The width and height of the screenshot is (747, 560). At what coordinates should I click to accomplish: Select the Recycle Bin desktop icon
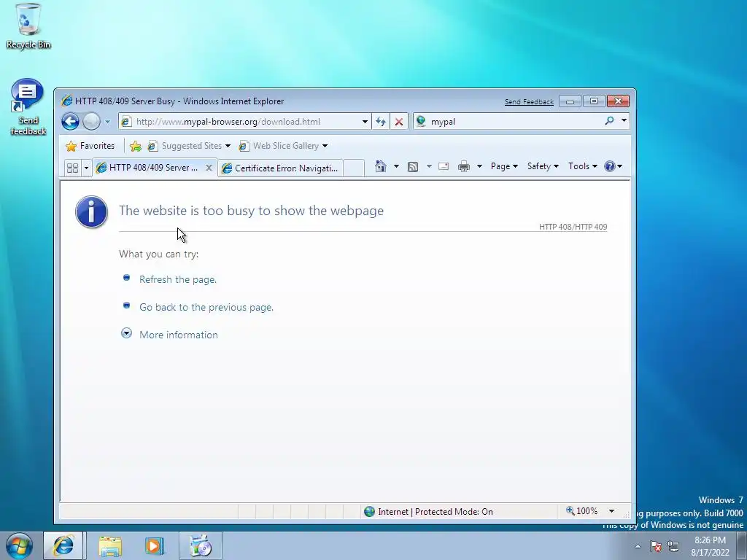(28, 26)
